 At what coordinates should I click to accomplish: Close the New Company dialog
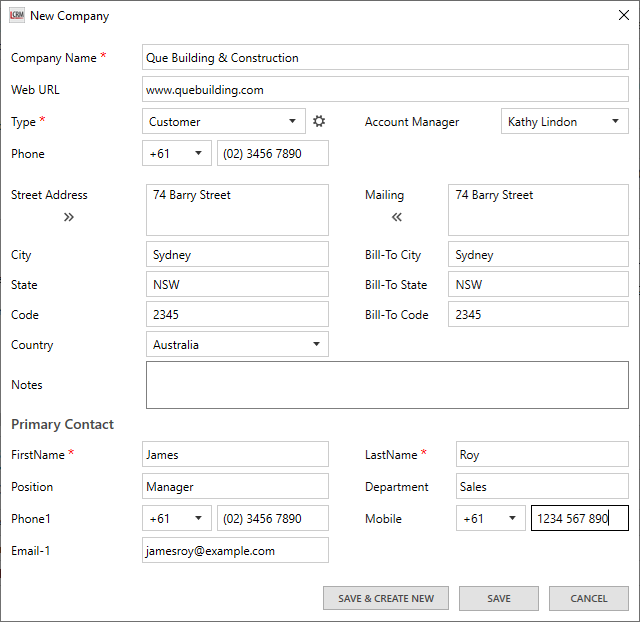pyautogui.click(x=624, y=15)
